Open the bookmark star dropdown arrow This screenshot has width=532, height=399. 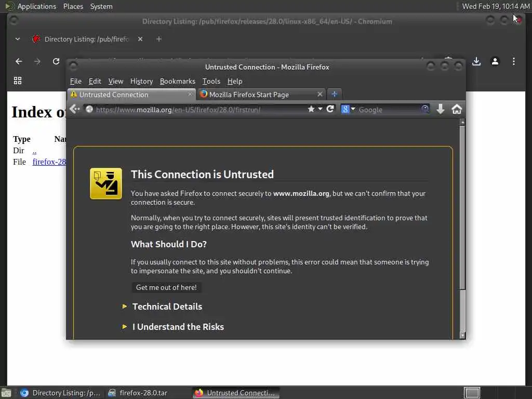tap(320, 109)
